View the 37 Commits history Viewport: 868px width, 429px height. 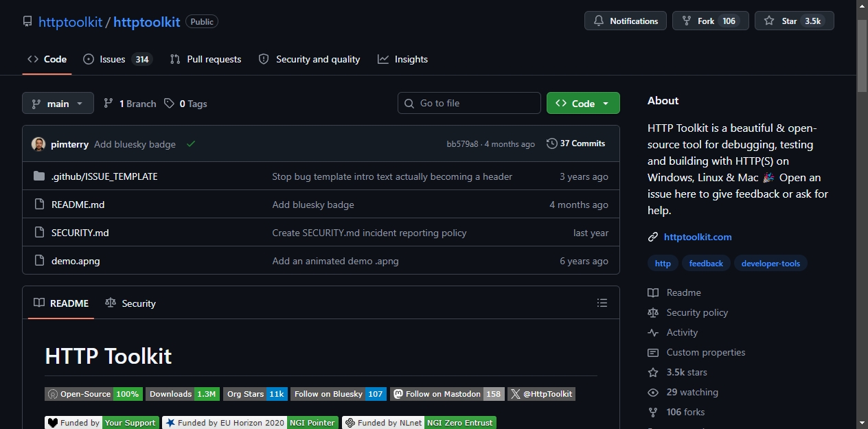point(575,143)
